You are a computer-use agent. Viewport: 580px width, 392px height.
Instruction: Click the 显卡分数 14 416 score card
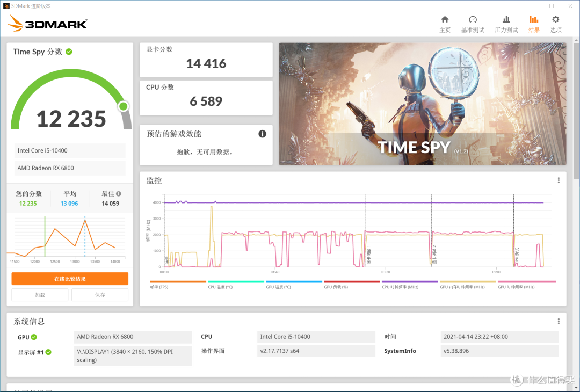point(206,60)
